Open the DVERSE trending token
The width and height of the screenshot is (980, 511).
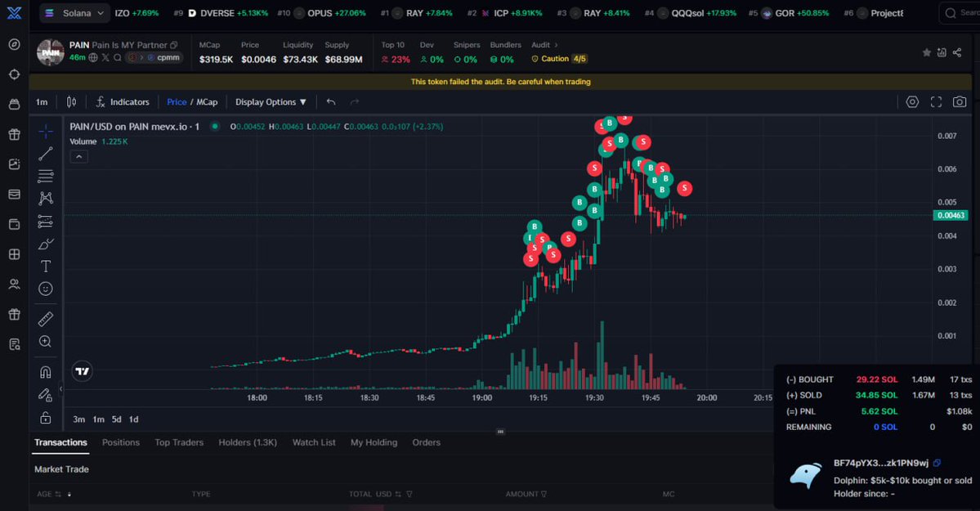coord(222,13)
